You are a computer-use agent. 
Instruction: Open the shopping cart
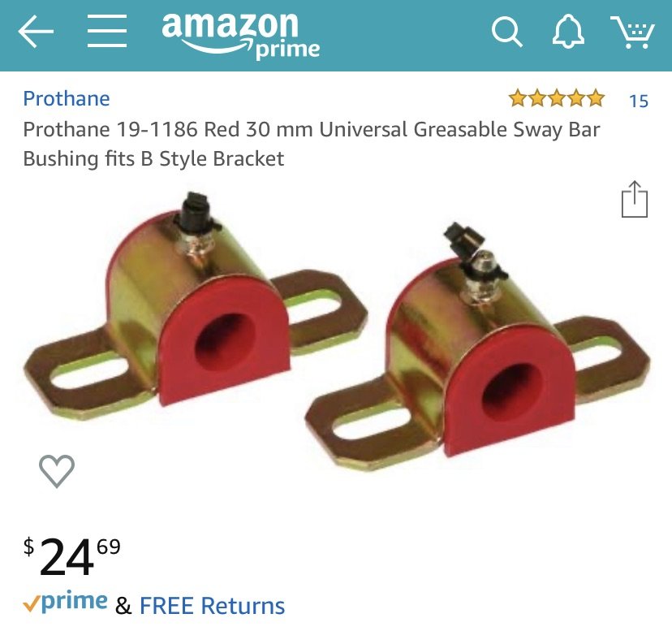pyautogui.click(x=633, y=32)
